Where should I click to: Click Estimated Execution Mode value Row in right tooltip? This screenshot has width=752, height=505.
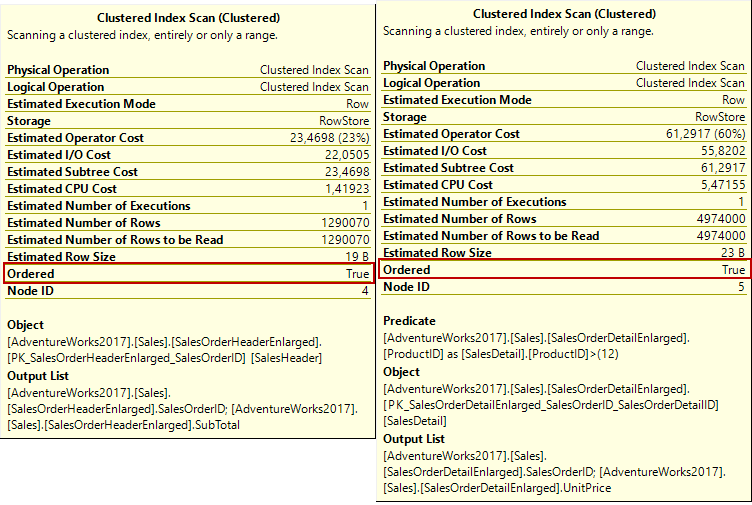pyautogui.click(x=733, y=100)
